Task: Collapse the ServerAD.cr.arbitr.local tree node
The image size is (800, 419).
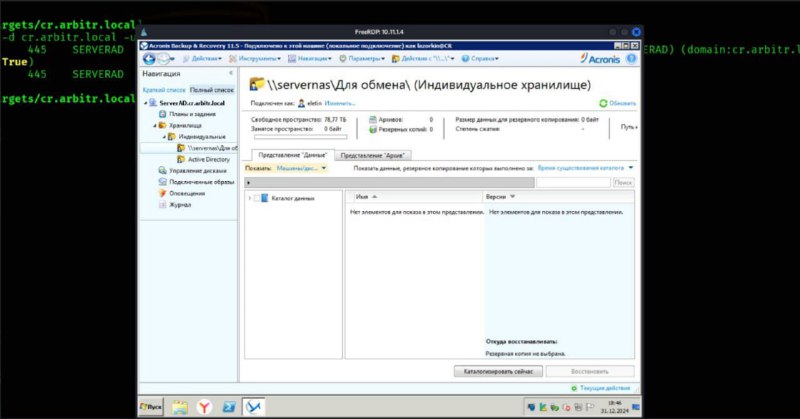Action: [x=145, y=103]
